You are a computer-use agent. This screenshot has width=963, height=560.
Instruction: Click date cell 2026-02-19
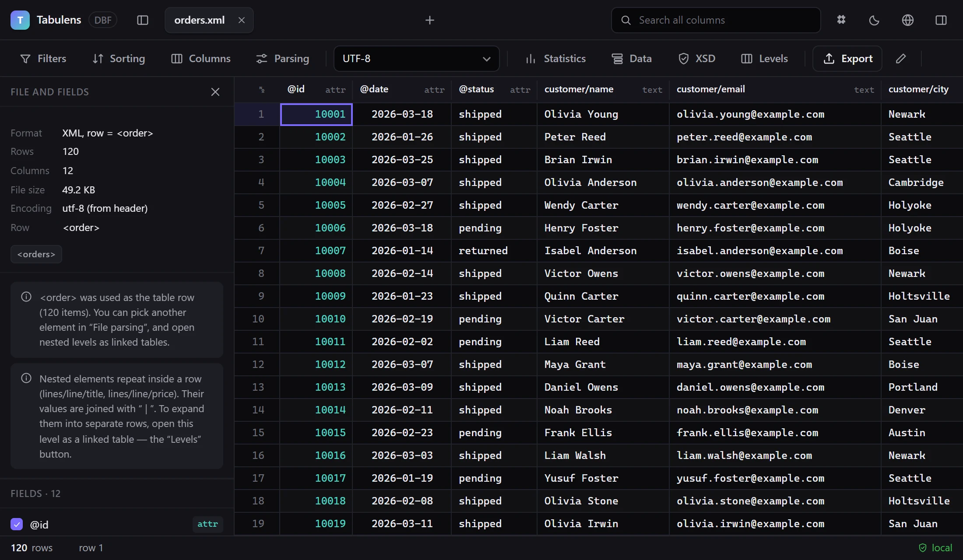tap(402, 319)
